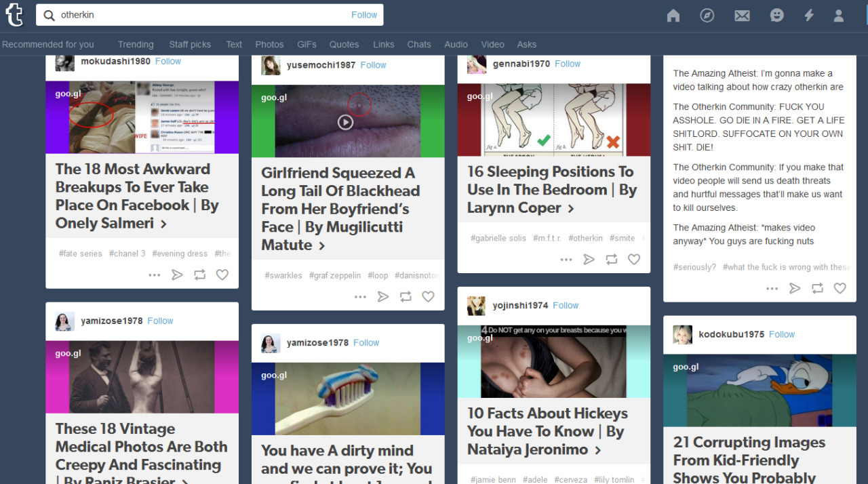868x484 pixels.
Task: Open more options on gennabi1970 post
Action: tap(566, 259)
